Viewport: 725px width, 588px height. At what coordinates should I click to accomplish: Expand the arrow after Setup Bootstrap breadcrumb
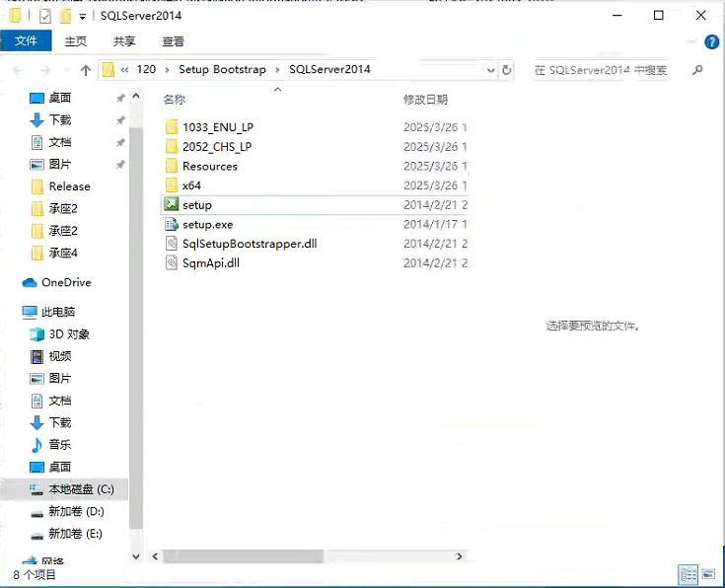coord(277,70)
